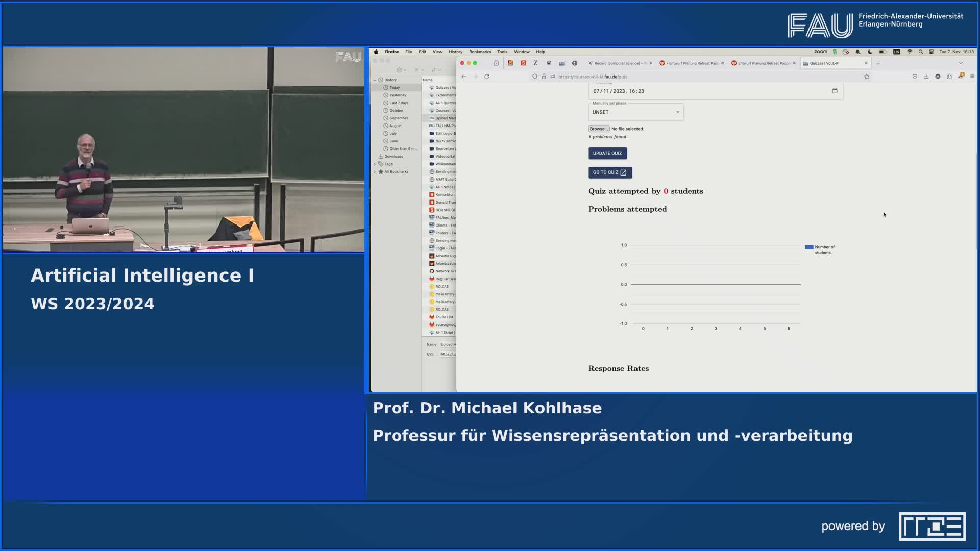Click the shield icon in the address bar
The image size is (980, 551).
[535, 77]
